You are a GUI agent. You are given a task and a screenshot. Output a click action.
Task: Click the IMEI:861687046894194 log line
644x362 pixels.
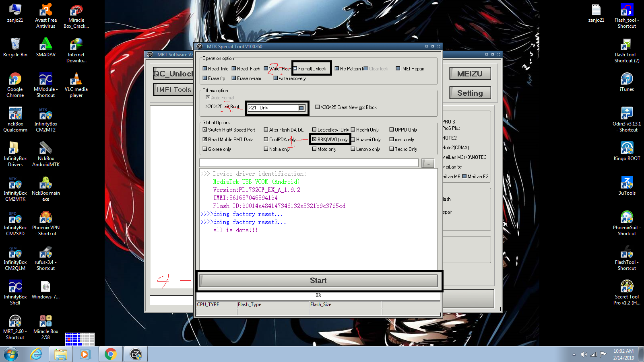coord(245,198)
